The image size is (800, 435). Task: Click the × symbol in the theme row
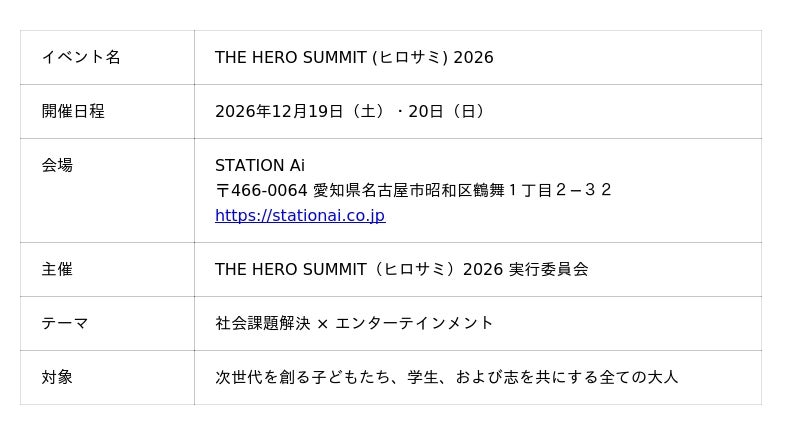322,324
